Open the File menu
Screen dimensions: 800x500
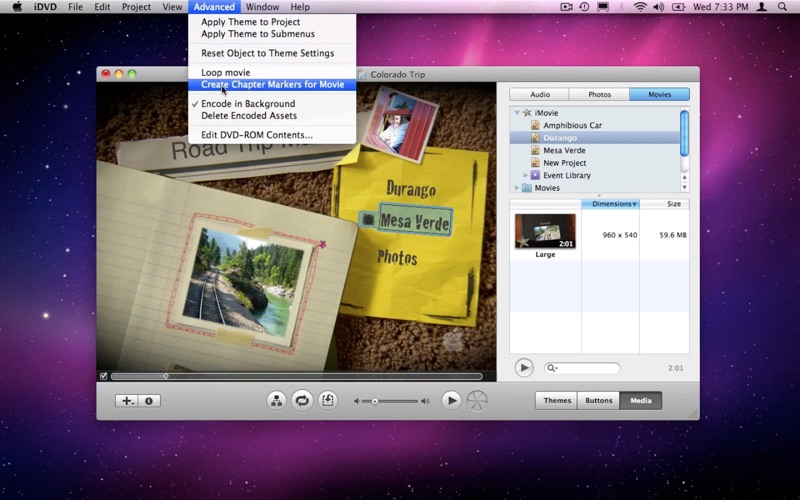(x=76, y=7)
